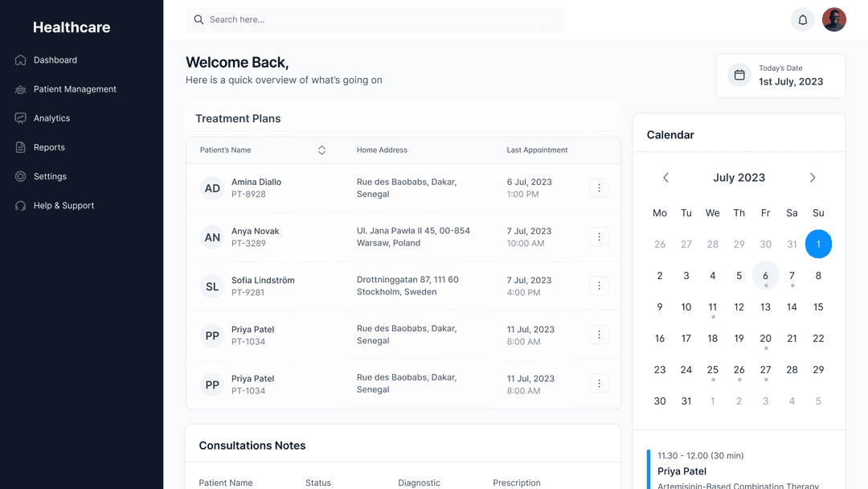Click the Help & Support headset icon

(20, 206)
